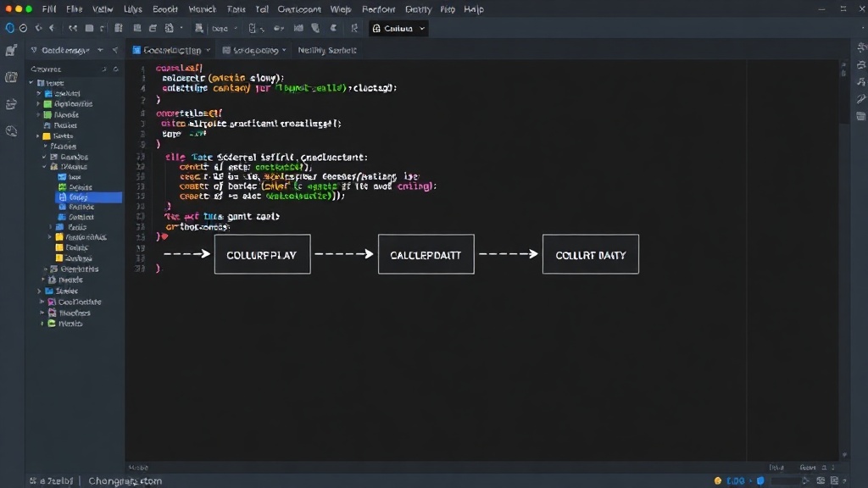Click the square stop icon in the main toolbar
The image size is (868, 488).
coord(89,28)
